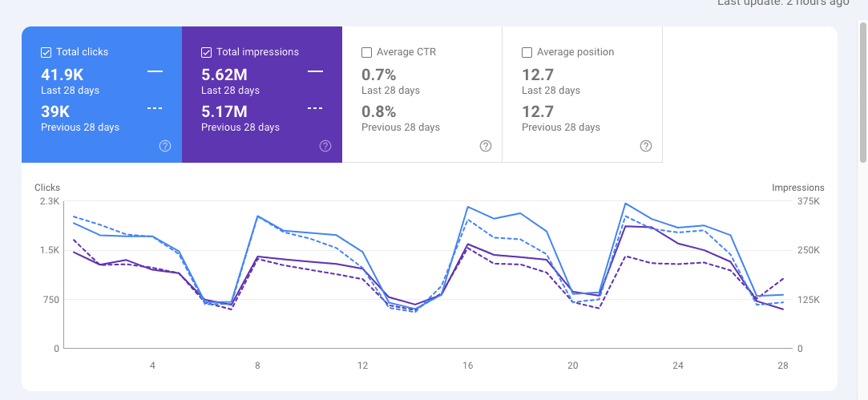Click the 2.3K clicks axis label
Viewport: 868px width, 400px height.
(x=50, y=201)
